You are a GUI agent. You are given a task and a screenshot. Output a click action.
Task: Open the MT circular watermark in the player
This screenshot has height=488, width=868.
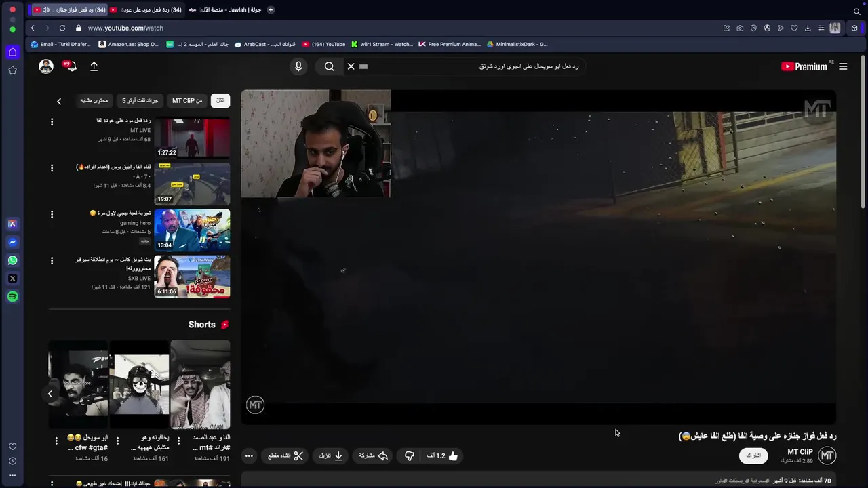click(255, 405)
